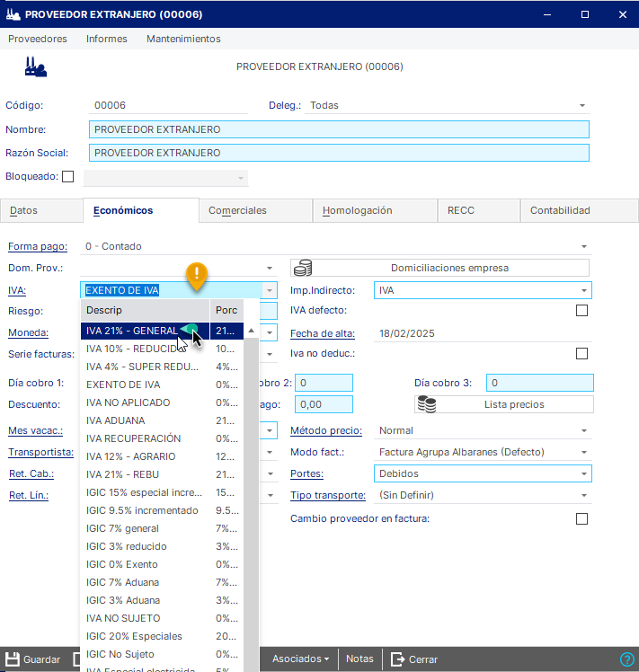Select IVA ADUANA option
The width and height of the screenshot is (639, 672).
(x=162, y=420)
